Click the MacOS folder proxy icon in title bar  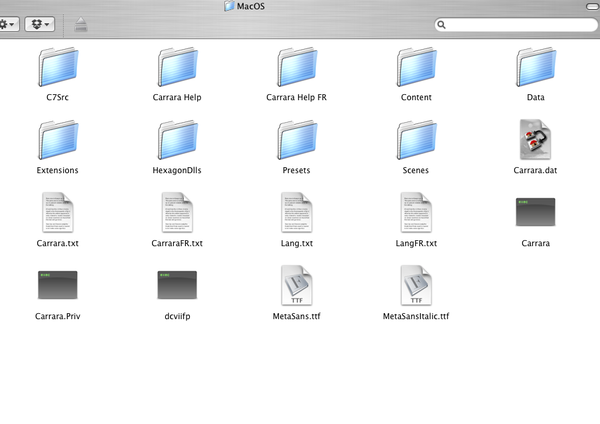tap(229, 6)
